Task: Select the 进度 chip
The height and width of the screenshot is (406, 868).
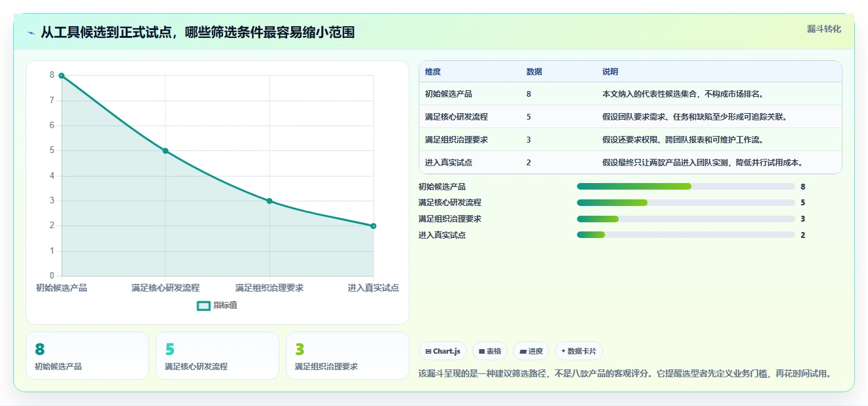Action: [531, 351]
